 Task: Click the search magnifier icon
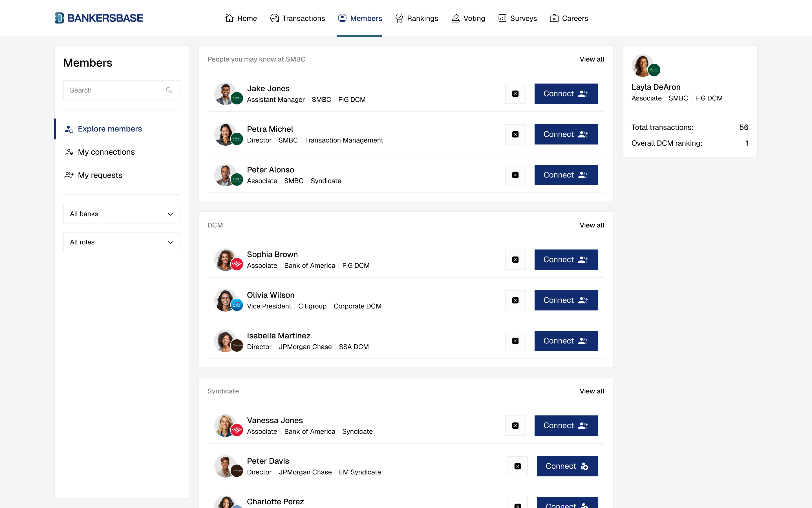click(169, 90)
